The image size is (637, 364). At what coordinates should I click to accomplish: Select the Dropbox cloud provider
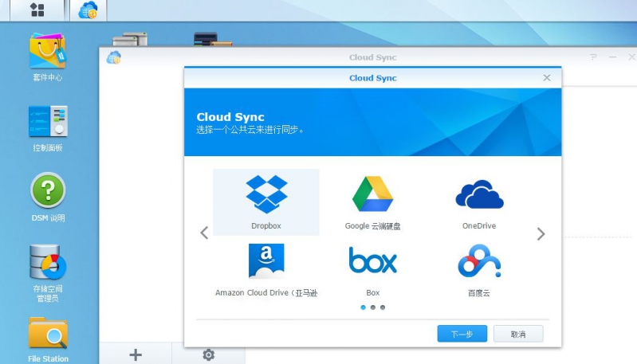click(x=265, y=201)
